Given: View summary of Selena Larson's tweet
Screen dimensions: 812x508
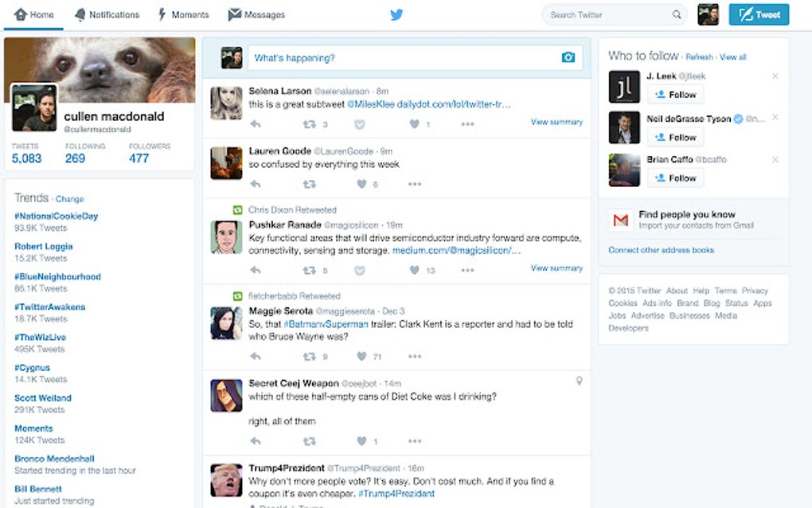Looking at the screenshot, I should (556, 122).
